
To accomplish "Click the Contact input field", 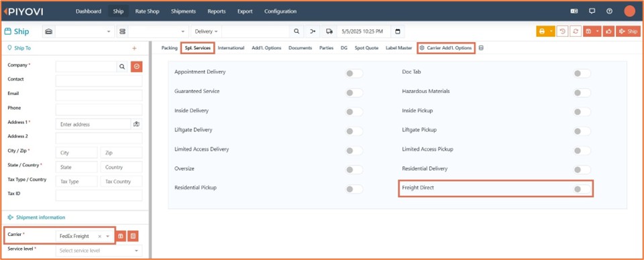I will [99, 81].
